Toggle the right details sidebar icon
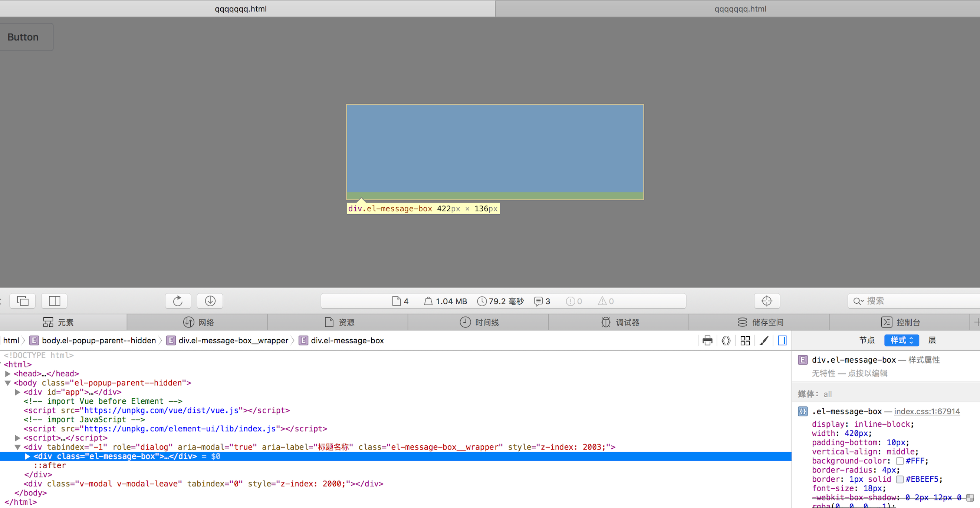The height and width of the screenshot is (508, 980). tap(782, 340)
